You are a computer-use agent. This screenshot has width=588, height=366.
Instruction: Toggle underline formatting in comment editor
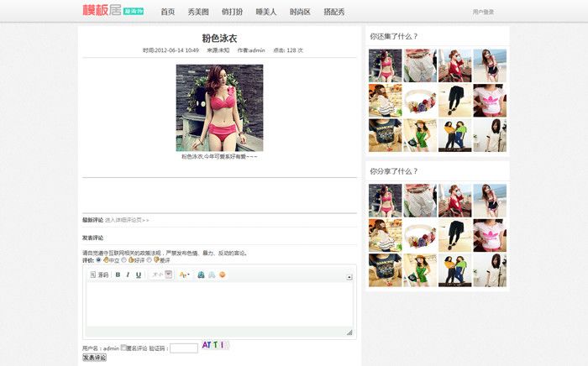(x=139, y=274)
